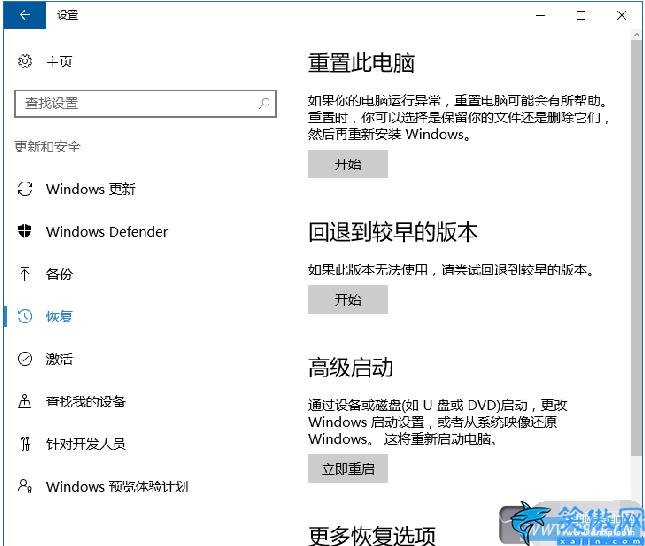
Task: Click the For developers tools icon
Action: 25,444
